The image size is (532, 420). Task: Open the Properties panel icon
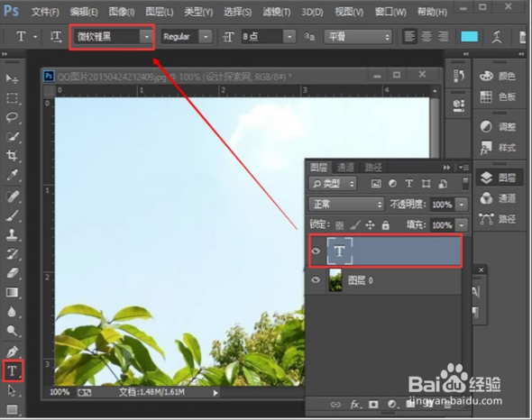click(459, 105)
